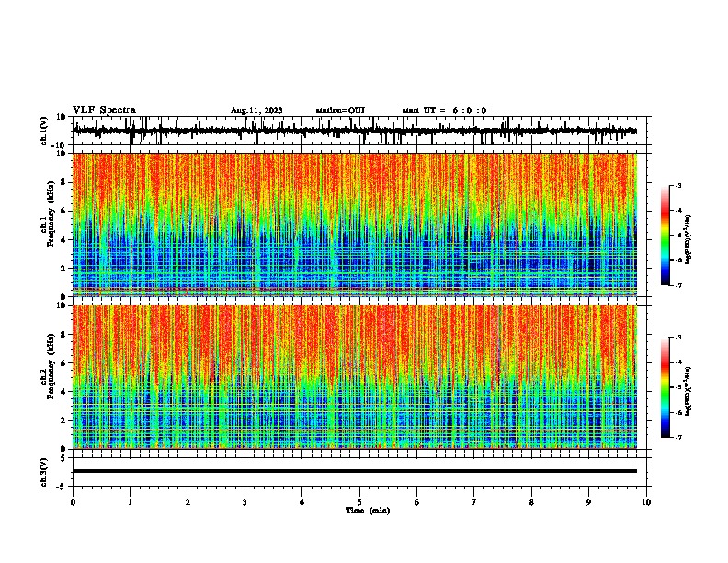The image size is (728, 563).
Task: Click the ch.2 spectrogram color scale bar
Action: pyautogui.click(x=665, y=387)
